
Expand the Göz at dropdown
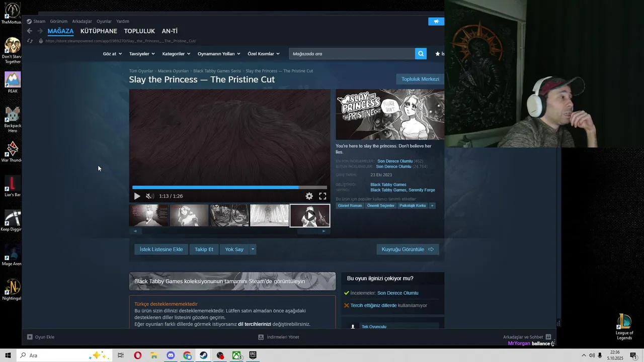[x=112, y=54]
